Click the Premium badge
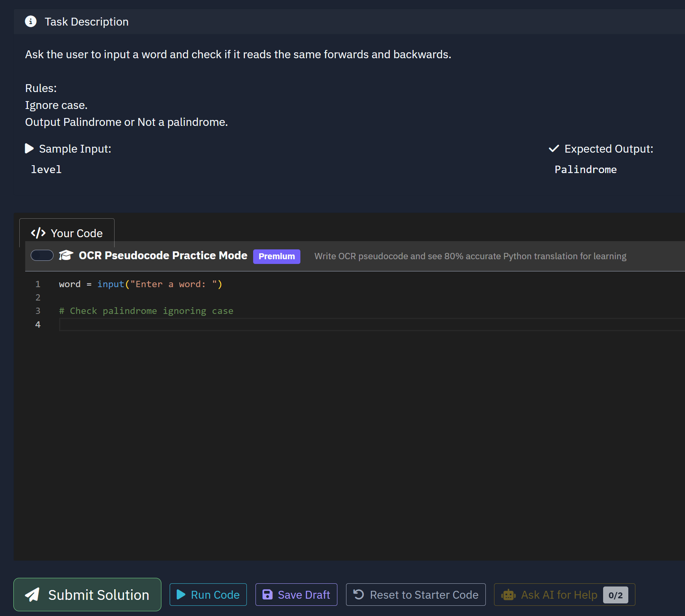Screen dimensions: 685x616 (276, 256)
